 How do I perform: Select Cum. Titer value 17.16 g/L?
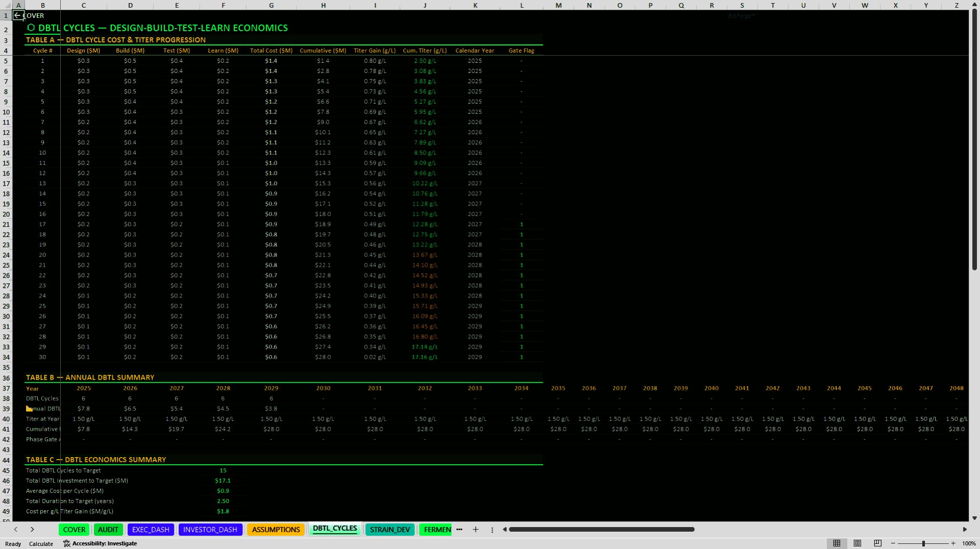(425, 357)
